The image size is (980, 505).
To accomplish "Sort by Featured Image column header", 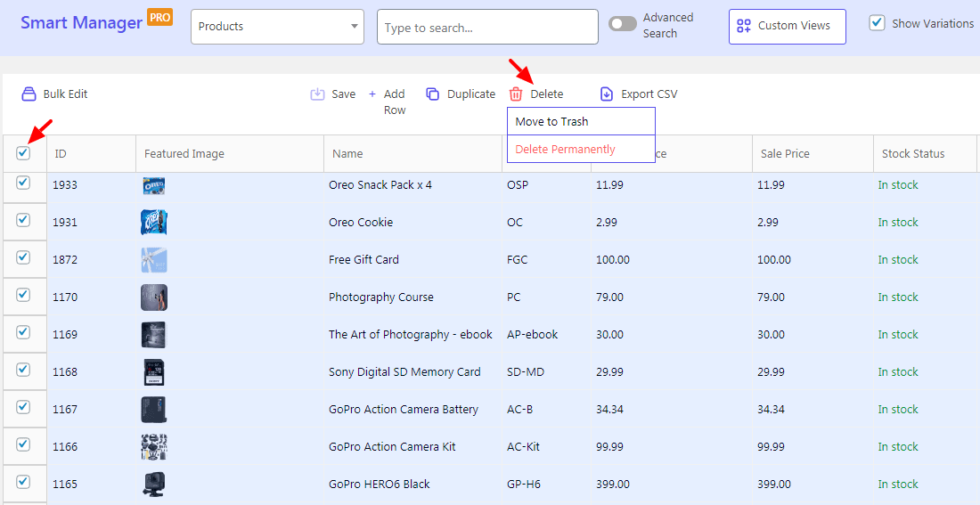I will point(230,154).
